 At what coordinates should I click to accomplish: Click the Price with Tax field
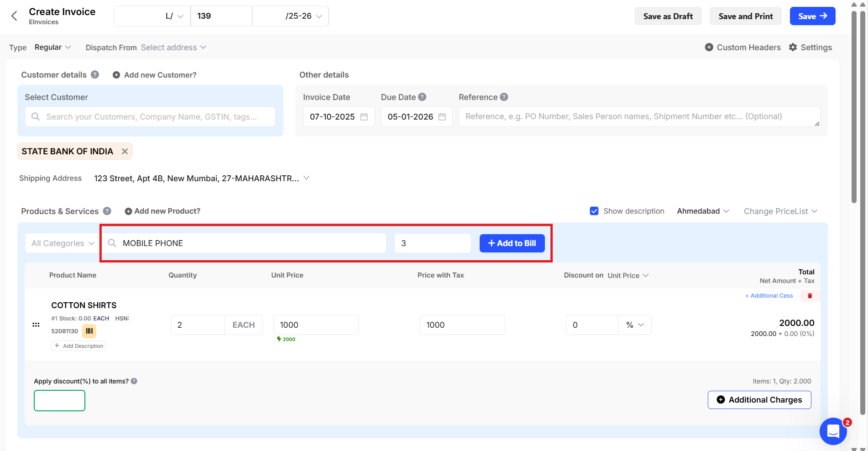click(x=462, y=325)
